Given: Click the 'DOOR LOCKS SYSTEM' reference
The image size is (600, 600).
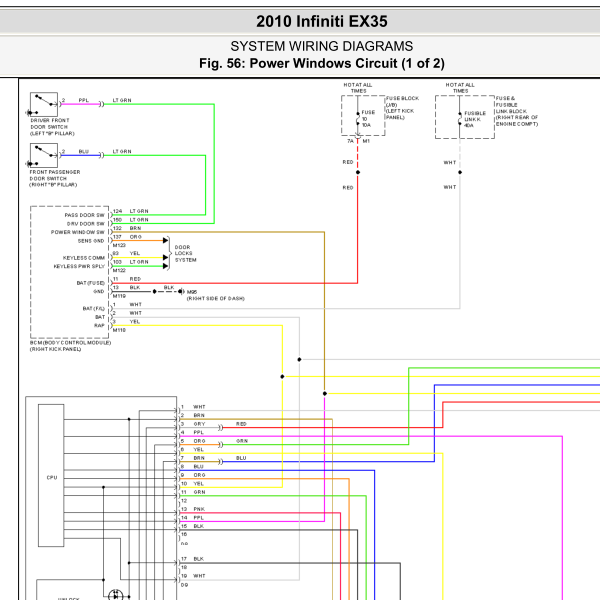Looking at the screenshot, I should (x=186, y=253).
